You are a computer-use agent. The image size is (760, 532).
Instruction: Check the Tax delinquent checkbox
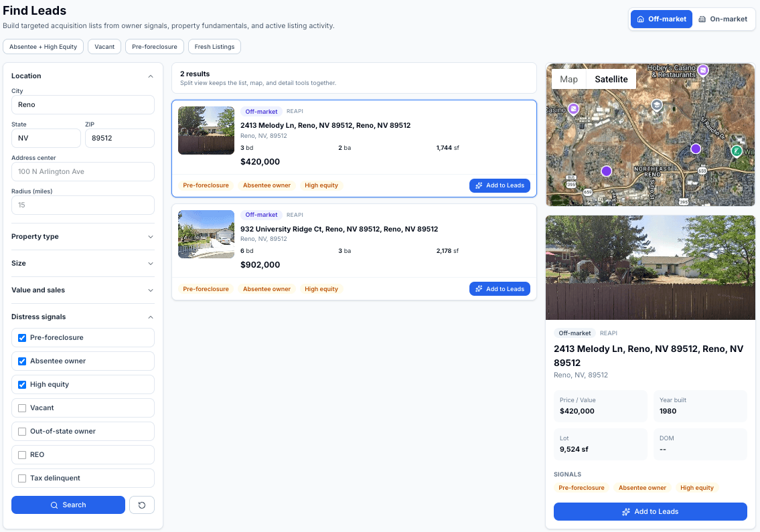22,478
